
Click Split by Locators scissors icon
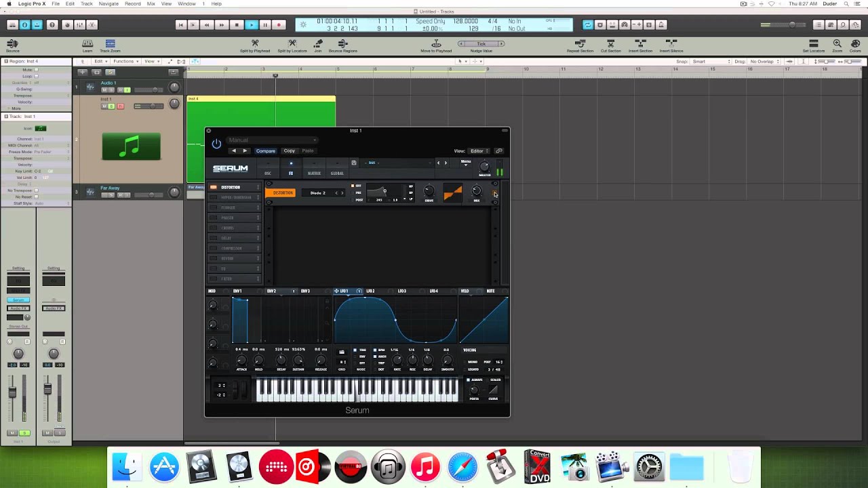click(x=292, y=43)
